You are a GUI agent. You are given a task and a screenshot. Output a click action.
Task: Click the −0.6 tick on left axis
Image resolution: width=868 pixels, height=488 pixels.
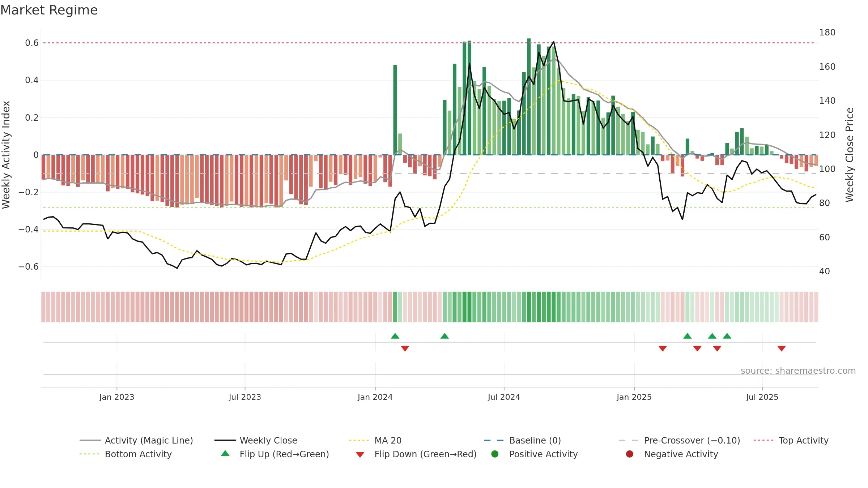pos(29,267)
